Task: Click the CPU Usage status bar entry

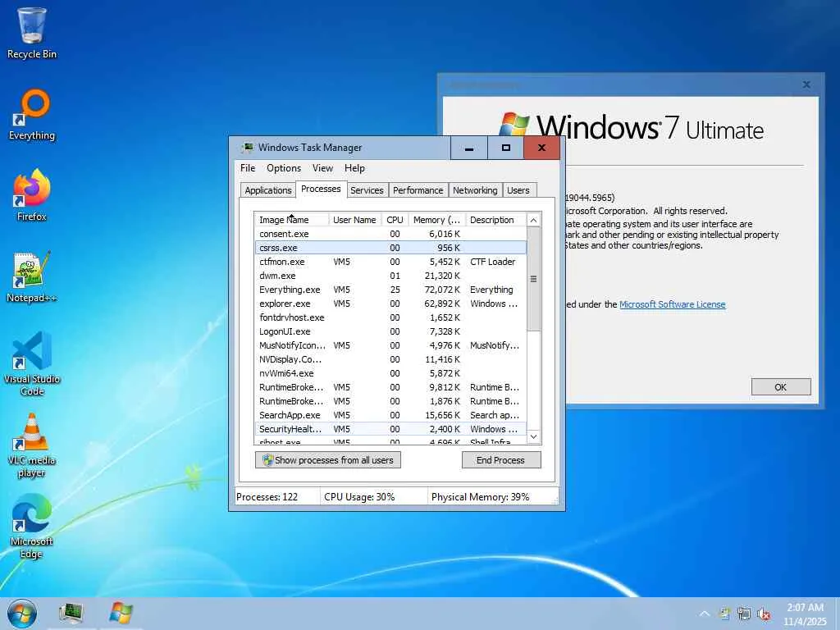Action: tap(374, 496)
